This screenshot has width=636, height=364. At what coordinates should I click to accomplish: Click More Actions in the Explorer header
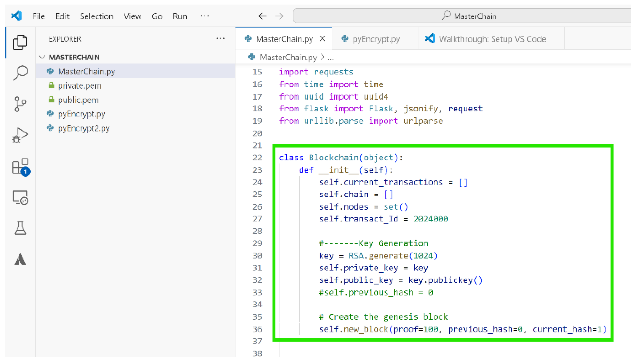(x=221, y=39)
